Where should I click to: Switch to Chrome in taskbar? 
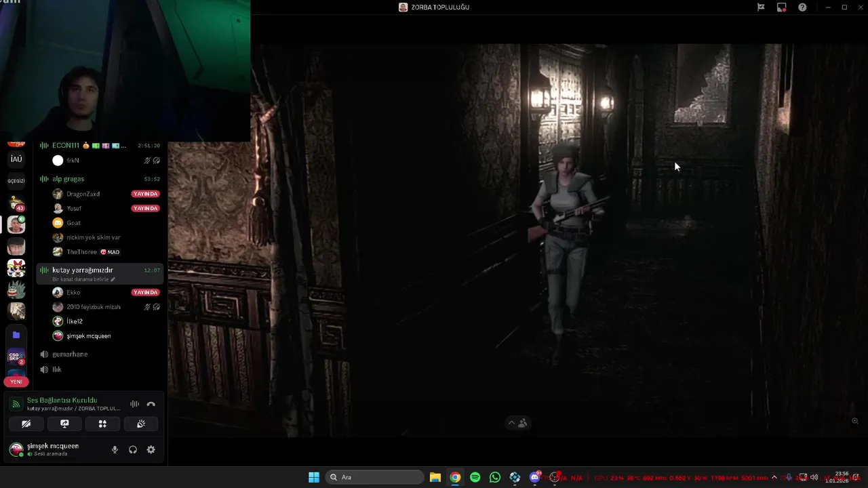point(455,477)
